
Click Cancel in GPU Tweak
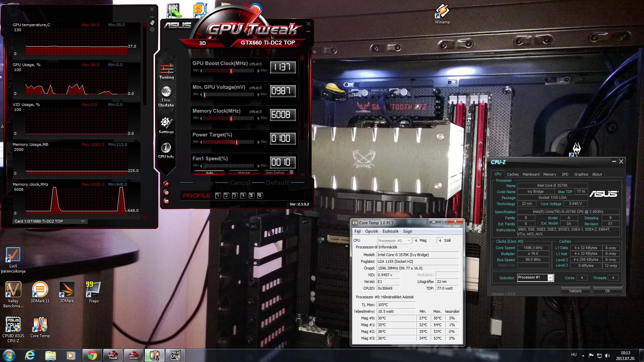pyautogui.click(x=240, y=183)
